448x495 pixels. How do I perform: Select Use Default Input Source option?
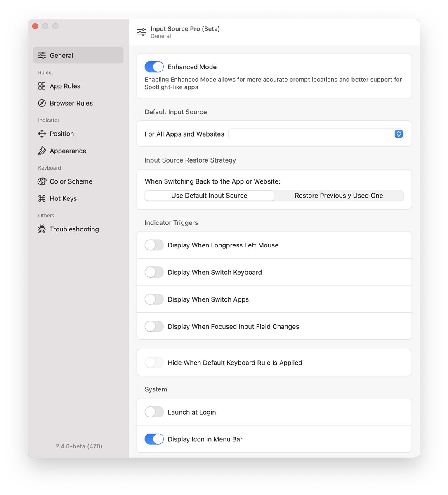click(209, 196)
